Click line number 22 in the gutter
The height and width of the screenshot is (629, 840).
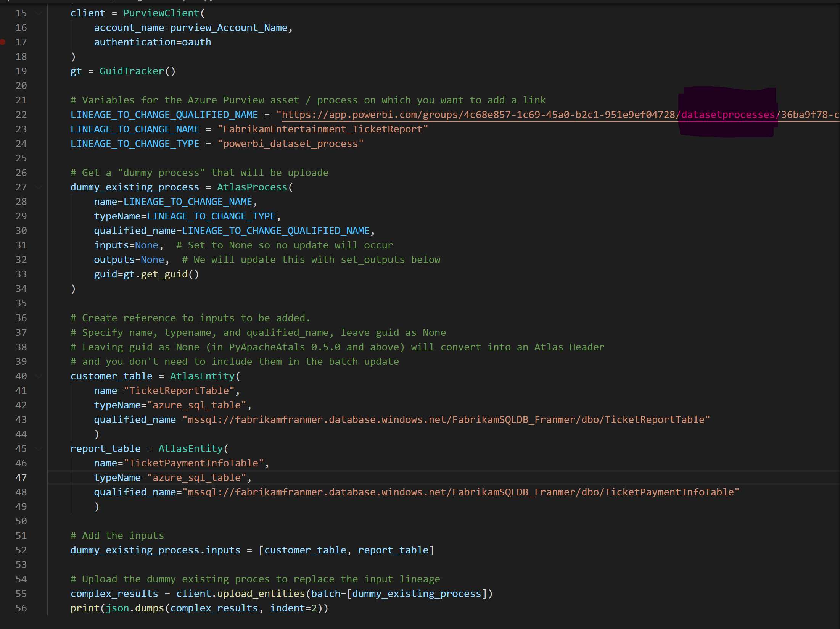tap(21, 115)
